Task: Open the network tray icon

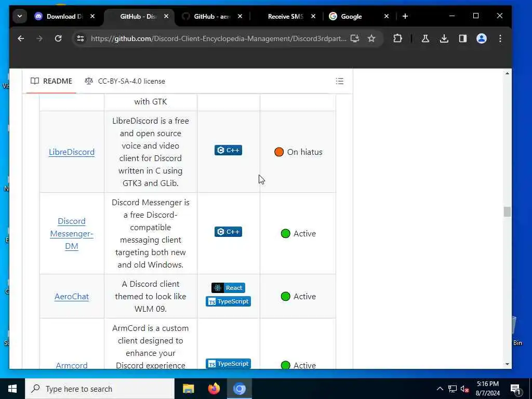Action: click(453, 389)
